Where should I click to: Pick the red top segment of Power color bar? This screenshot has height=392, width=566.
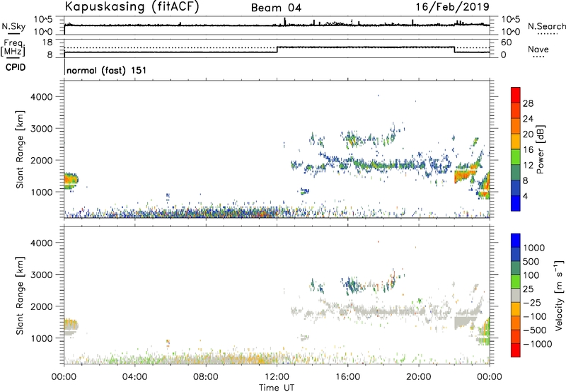[516, 95]
